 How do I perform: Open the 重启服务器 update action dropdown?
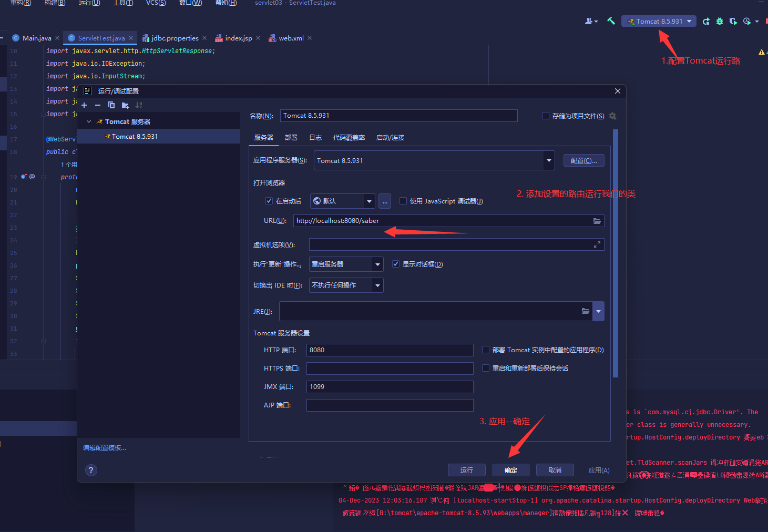click(377, 264)
